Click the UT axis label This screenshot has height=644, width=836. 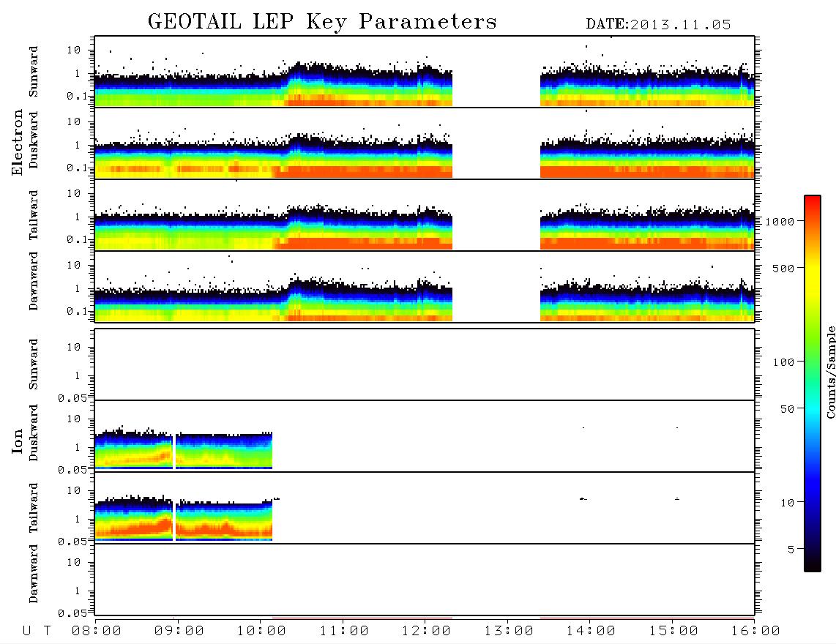37,631
